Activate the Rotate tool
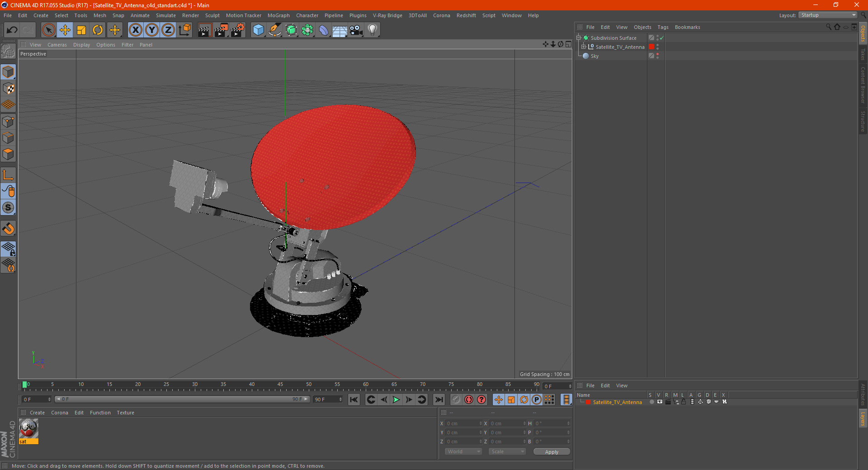The image size is (868, 470). pos(98,30)
